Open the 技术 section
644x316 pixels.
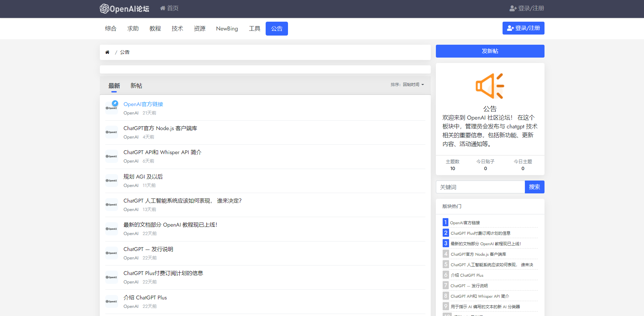(x=177, y=28)
